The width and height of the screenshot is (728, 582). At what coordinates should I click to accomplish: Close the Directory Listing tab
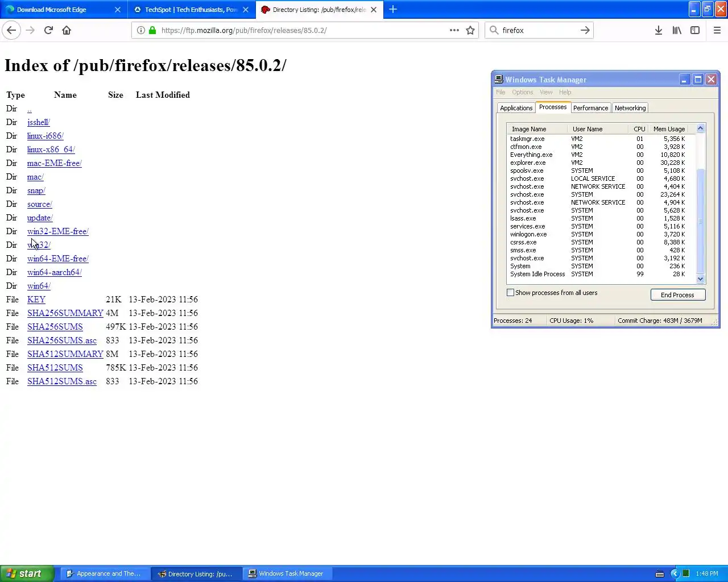point(374,10)
